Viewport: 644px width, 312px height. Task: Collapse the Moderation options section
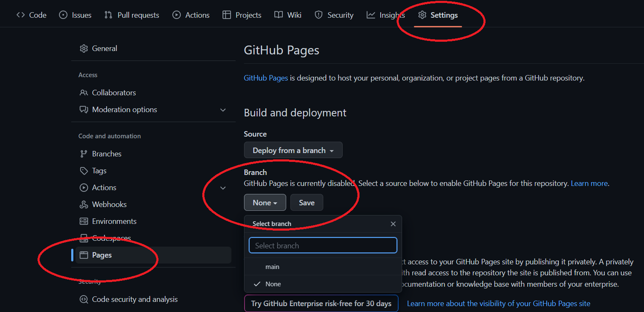(223, 110)
